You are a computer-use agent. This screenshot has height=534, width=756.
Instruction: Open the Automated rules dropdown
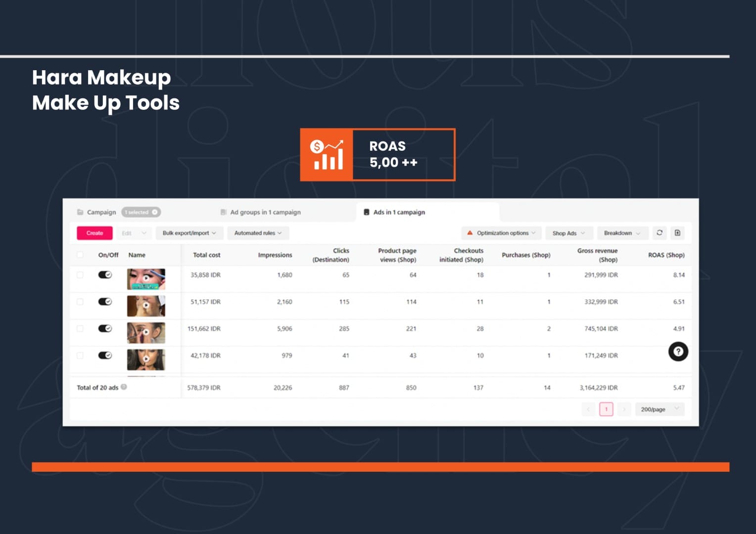pyautogui.click(x=258, y=233)
